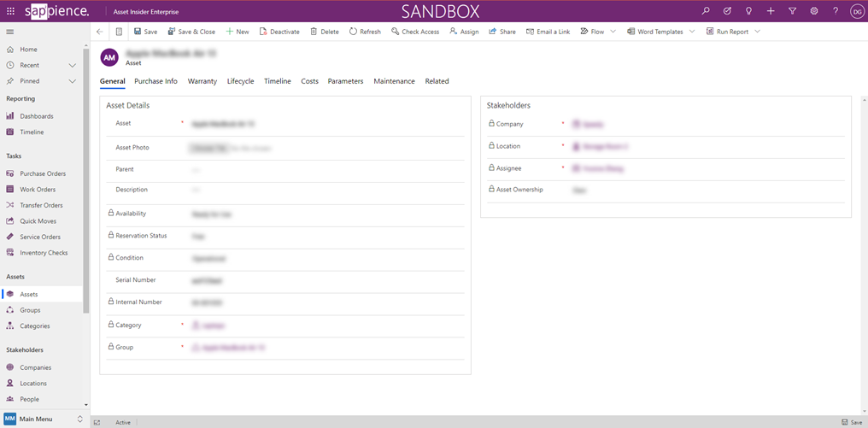Click the plus quick create icon

(771, 11)
